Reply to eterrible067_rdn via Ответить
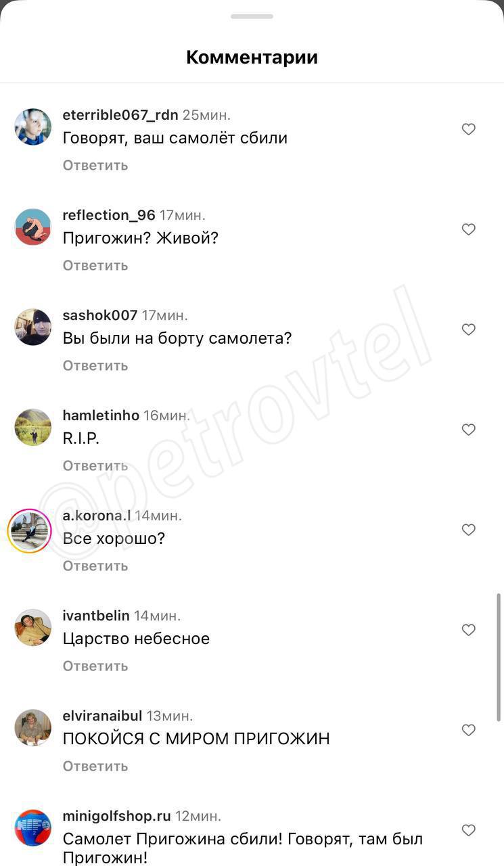The image size is (504, 866). (x=95, y=165)
